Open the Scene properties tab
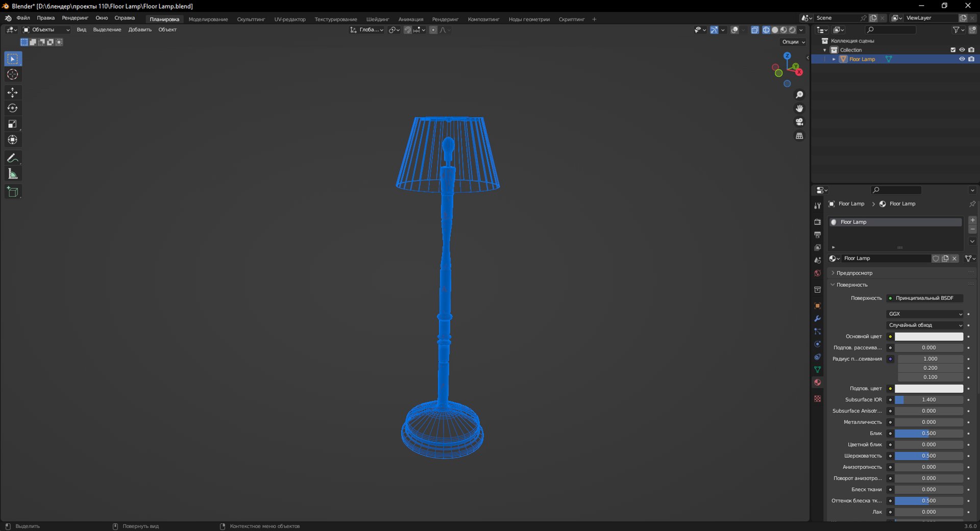 [817, 260]
